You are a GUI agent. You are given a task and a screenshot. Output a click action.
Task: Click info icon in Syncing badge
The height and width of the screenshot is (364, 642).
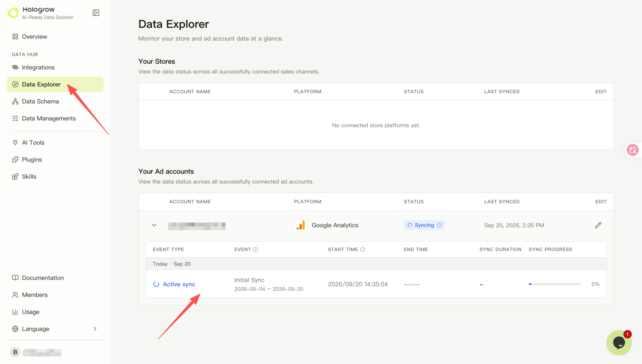(x=439, y=225)
